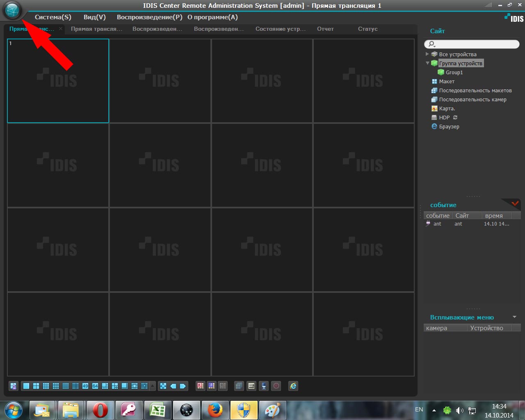Switch to the second Прямая трансля... tab
The image size is (525, 420).
click(x=96, y=29)
